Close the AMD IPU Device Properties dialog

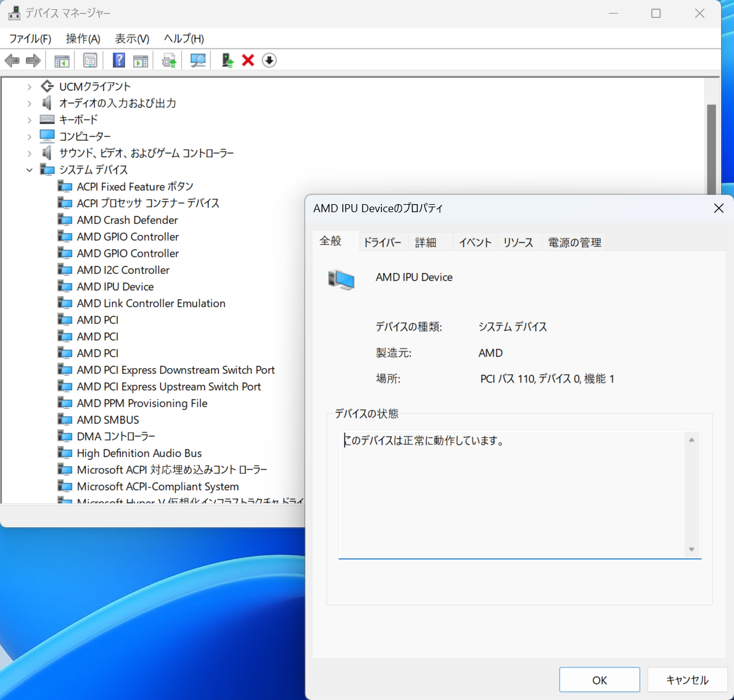(719, 208)
